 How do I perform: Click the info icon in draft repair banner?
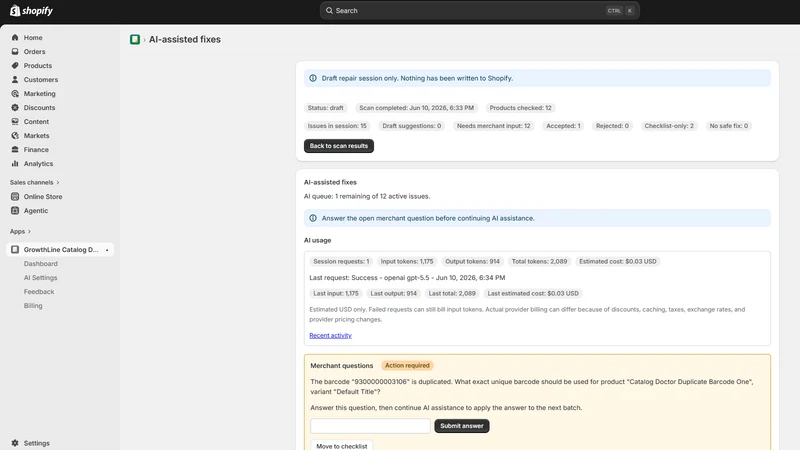(313, 78)
